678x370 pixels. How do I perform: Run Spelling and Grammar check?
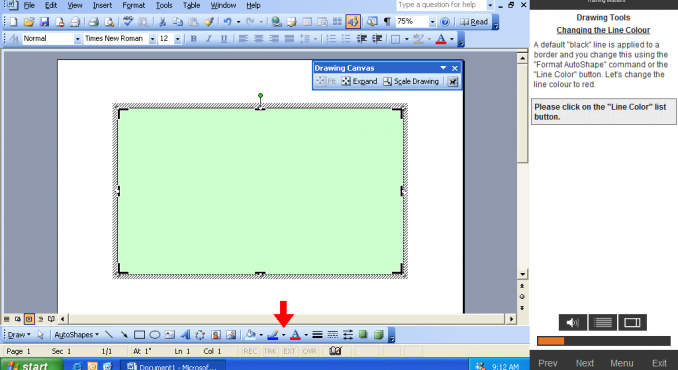[x=128, y=22]
